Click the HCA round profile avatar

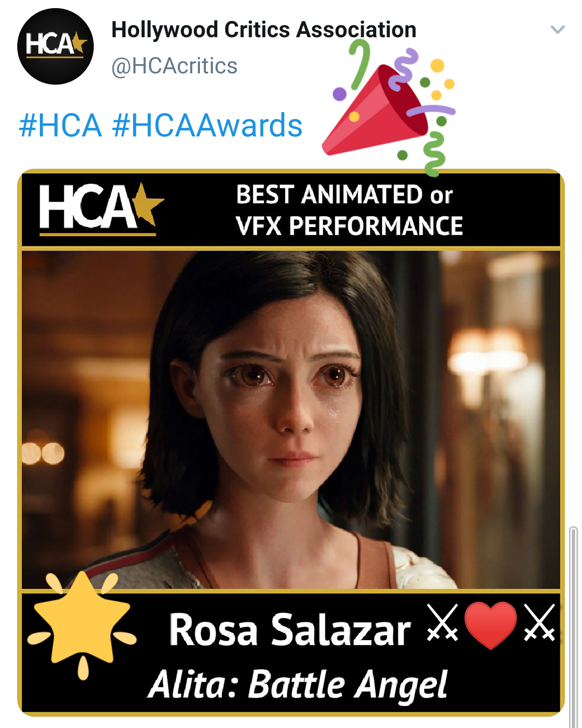coord(56,46)
